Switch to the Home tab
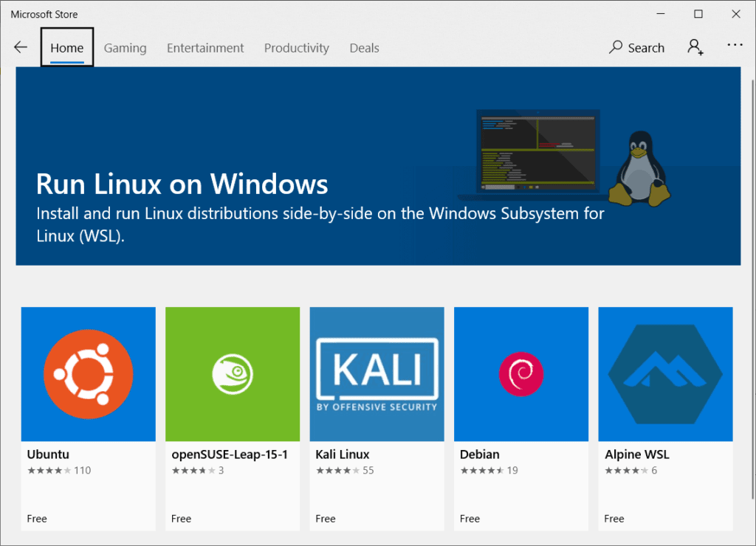The image size is (756, 546). click(67, 48)
